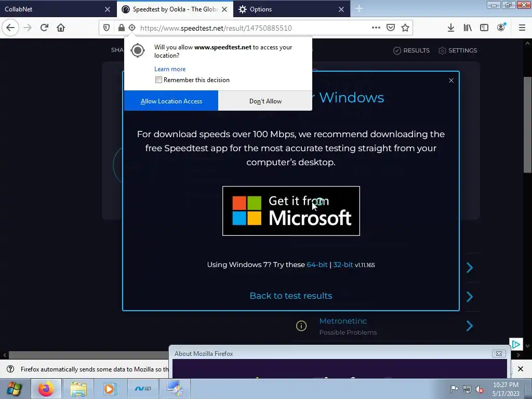Open Action Center flag tray icon

click(454, 389)
